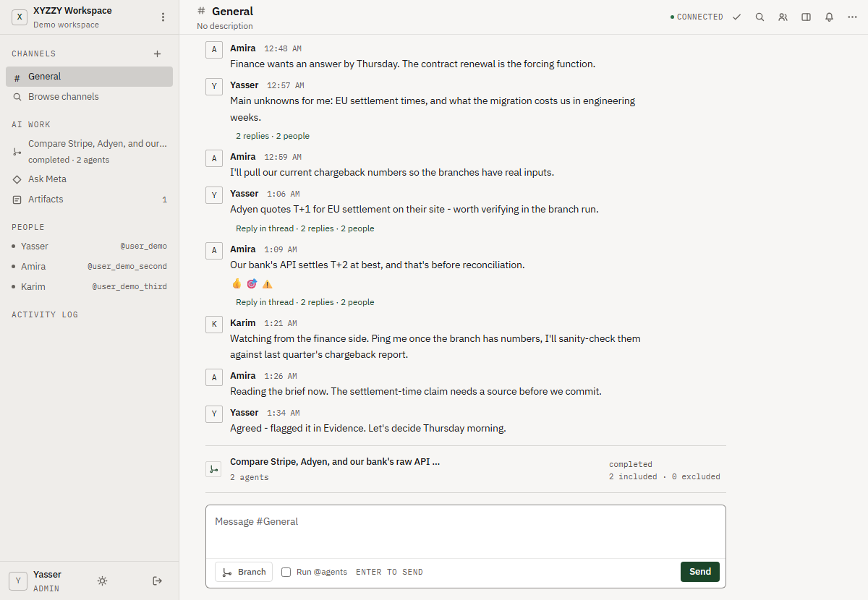Click the branch icon on the completed run card
The width and height of the screenshot is (868, 600).
(213, 469)
